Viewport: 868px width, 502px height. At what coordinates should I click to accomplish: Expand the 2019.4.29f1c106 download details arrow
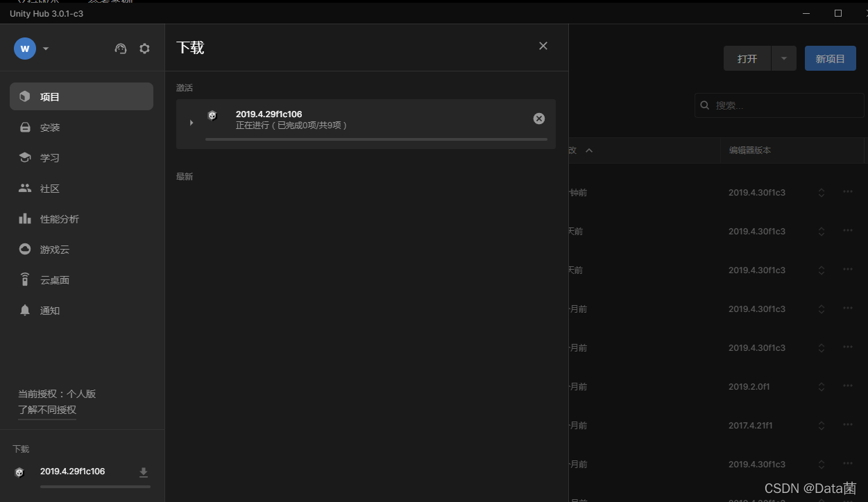[x=192, y=123]
